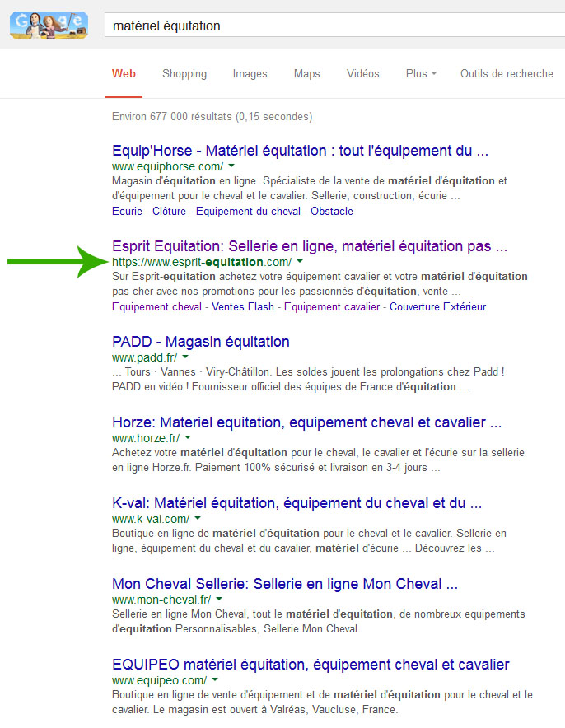Screen dimensions: 565x728
Task: Click the www.equiphorse.com URL text
Action: click(167, 166)
